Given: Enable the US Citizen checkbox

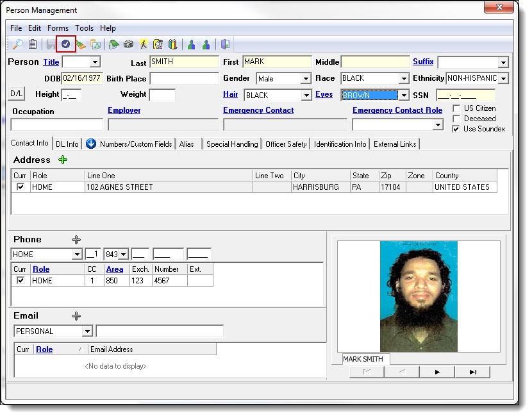Looking at the screenshot, I should coord(456,108).
